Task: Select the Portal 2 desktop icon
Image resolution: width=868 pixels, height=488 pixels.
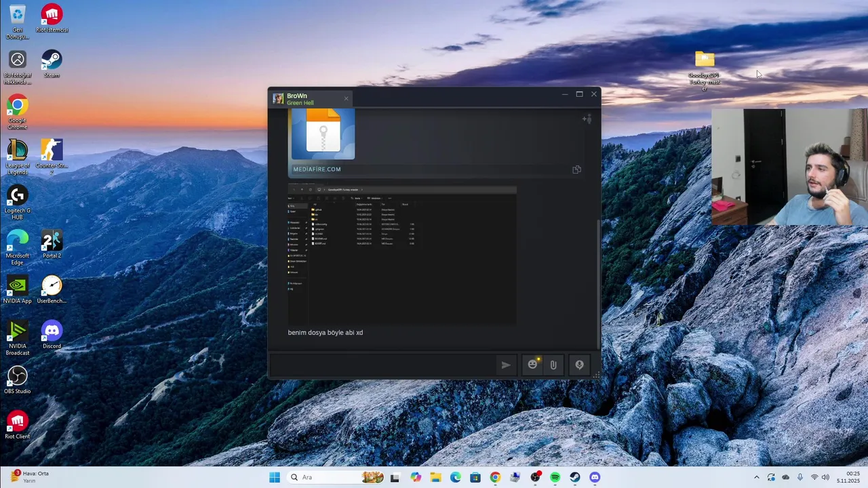Action: click(x=52, y=245)
